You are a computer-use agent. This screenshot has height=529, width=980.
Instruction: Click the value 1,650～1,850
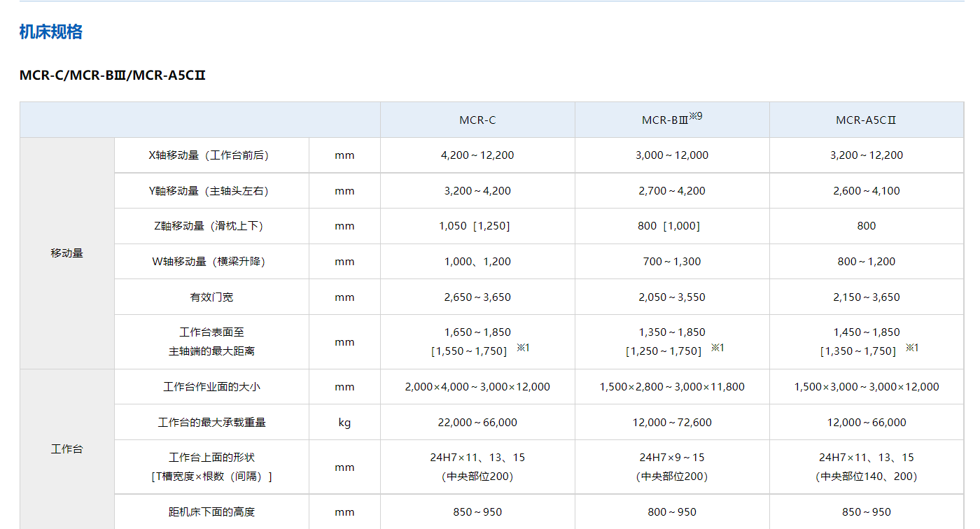coord(477,332)
